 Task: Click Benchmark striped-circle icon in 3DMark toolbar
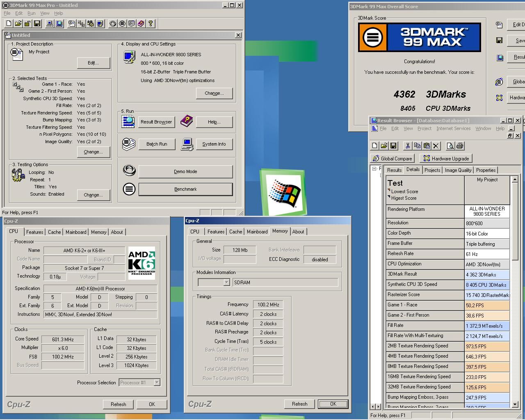(x=122, y=24)
